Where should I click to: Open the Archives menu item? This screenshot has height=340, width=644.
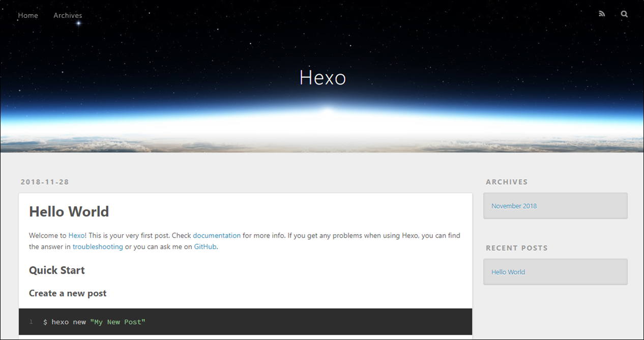click(68, 15)
